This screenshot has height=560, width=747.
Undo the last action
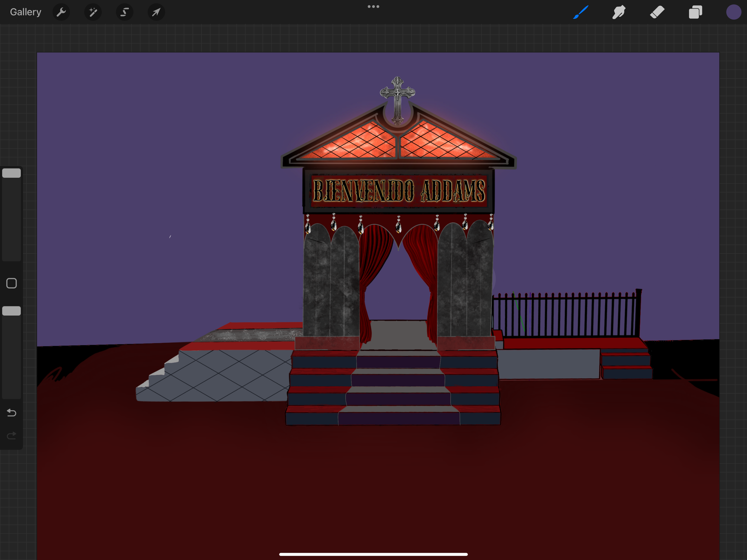(11, 412)
